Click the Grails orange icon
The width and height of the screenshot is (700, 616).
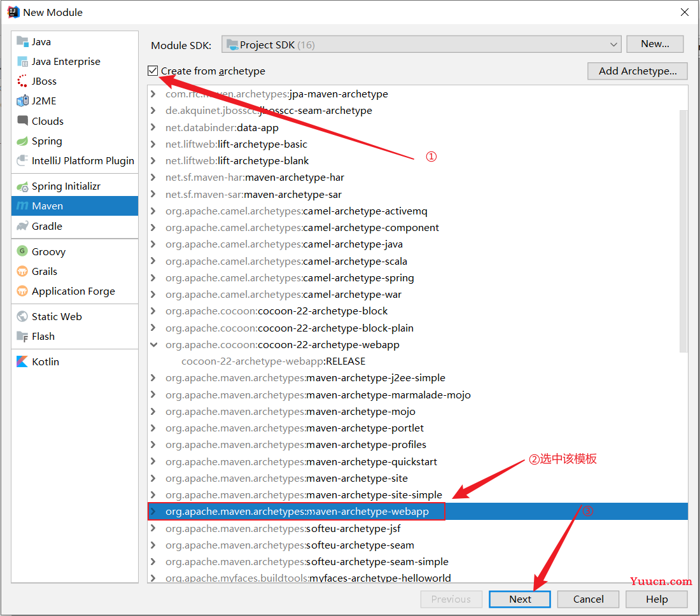click(x=22, y=271)
